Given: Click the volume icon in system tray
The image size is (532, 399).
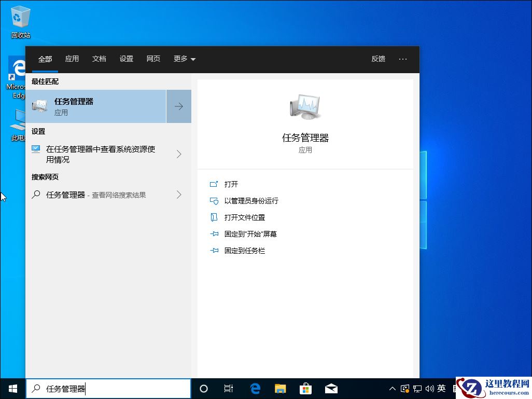Looking at the screenshot, I should (430, 388).
